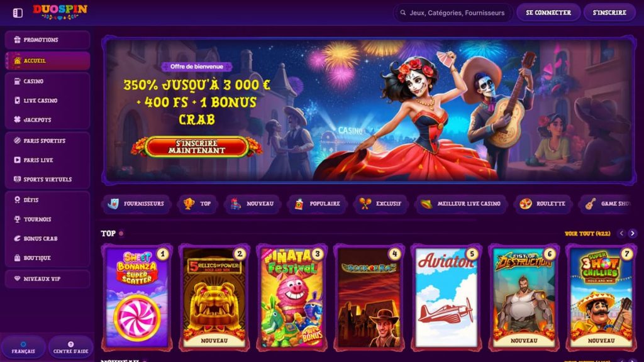Open Voir Tout (422) link
644x362 pixels.
587,234
